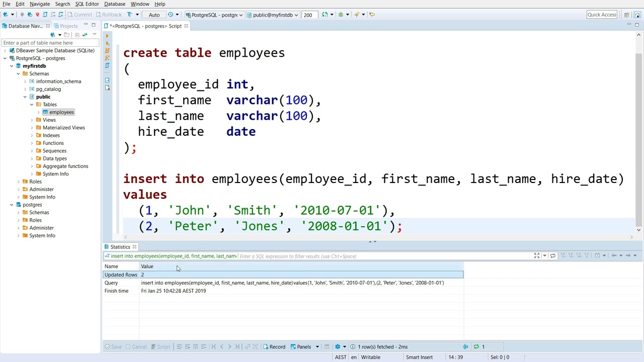644x362 pixels.
Task: Click the Commit button
Action: [79, 15]
